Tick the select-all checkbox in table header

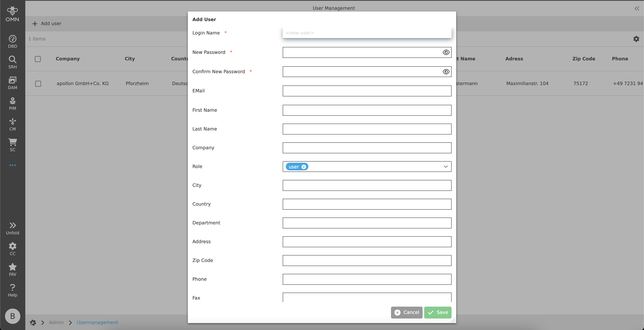[x=38, y=59]
